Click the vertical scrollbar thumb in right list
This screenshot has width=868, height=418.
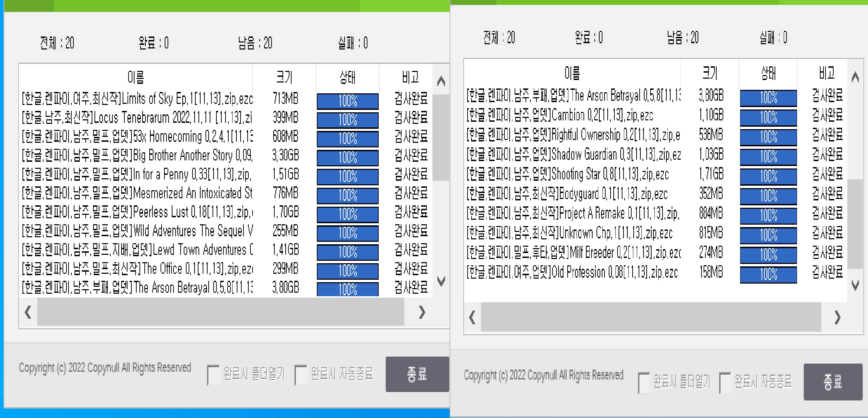[855, 223]
